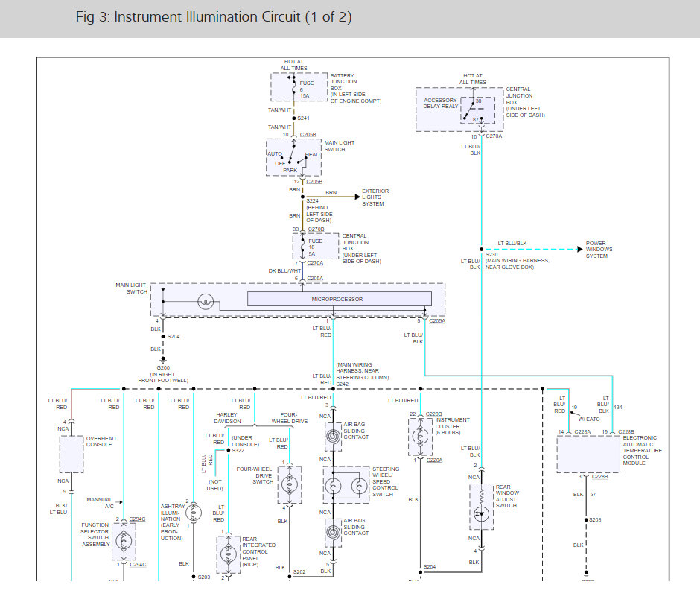Select the ashtray illumination bulb symbol
Screen dimensions: 700x608
click(193, 513)
